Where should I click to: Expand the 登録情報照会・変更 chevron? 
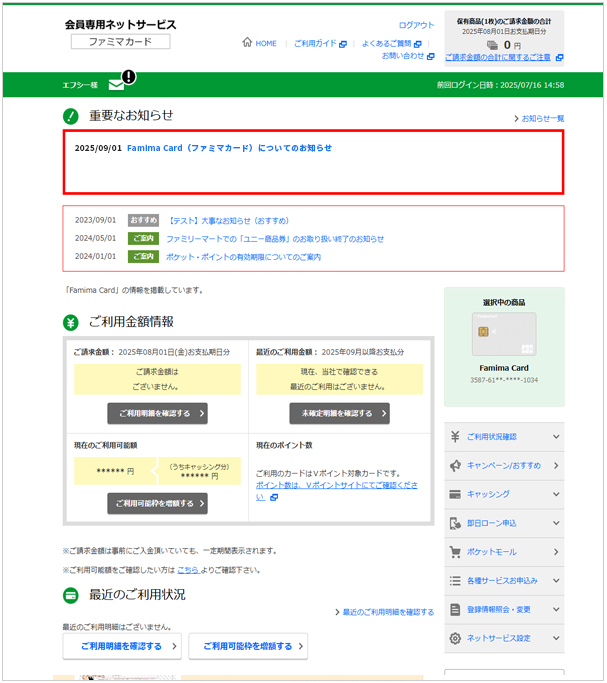click(x=556, y=609)
